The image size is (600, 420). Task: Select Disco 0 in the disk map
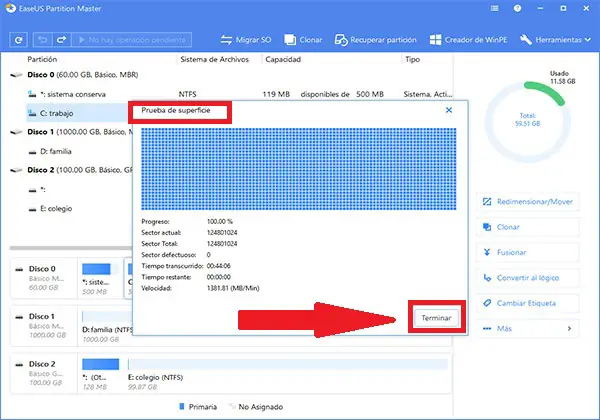[x=44, y=278]
